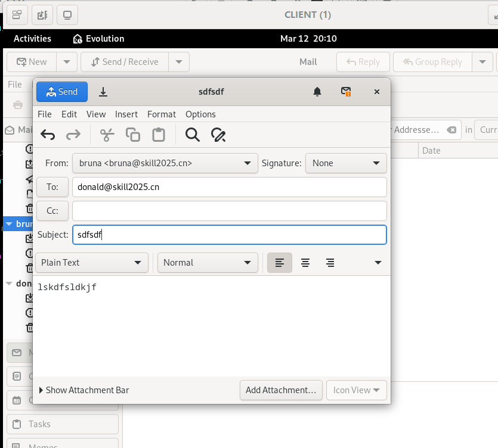
Task: Open the Format menu
Action: 162,114
